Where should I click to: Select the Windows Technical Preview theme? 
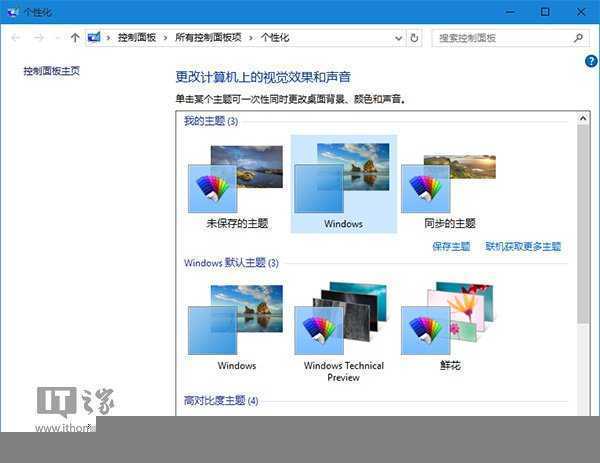344,331
